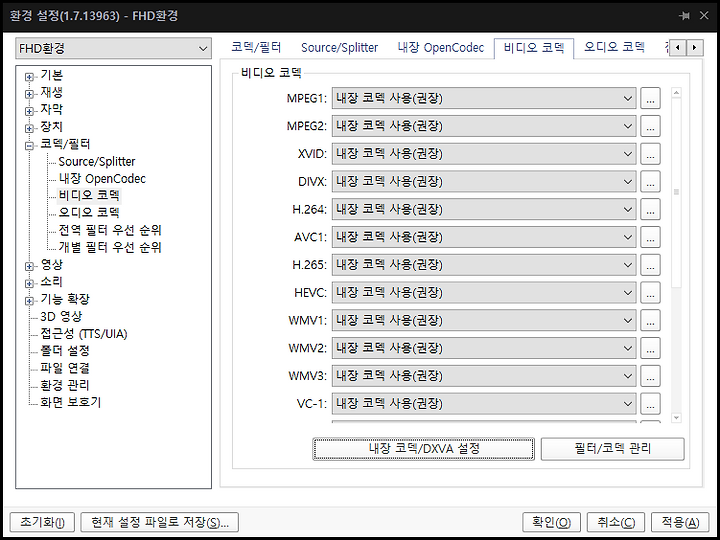
Task: Click the 초기화 reset button
Action: click(x=42, y=522)
